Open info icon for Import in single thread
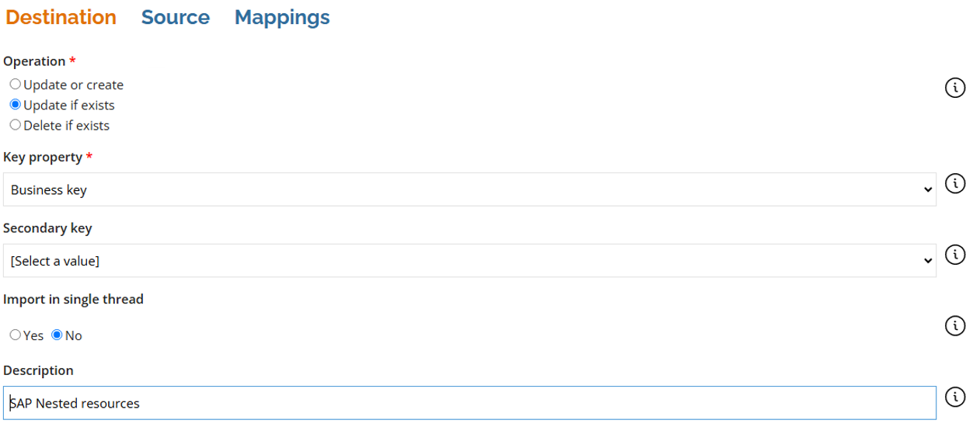This screenshot has width=980, height=441. pos(955,325)
